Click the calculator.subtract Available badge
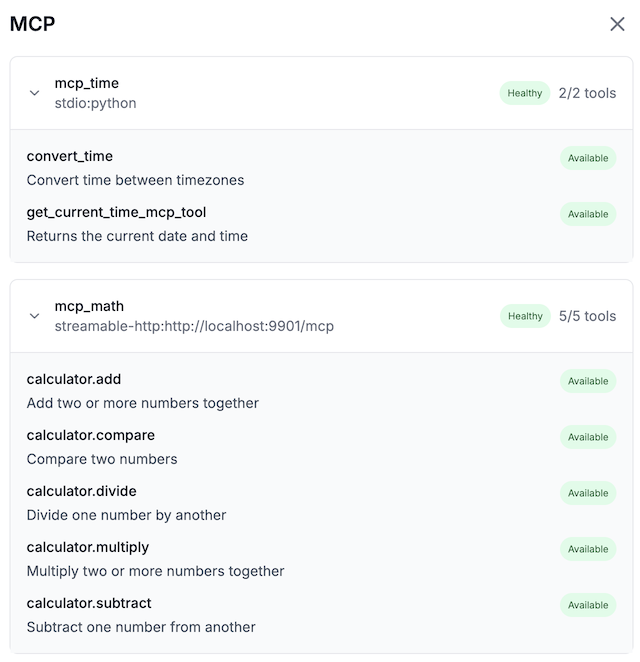Image resolution: width=640 pixels, height=662 pixels. [x=588, y=605]
